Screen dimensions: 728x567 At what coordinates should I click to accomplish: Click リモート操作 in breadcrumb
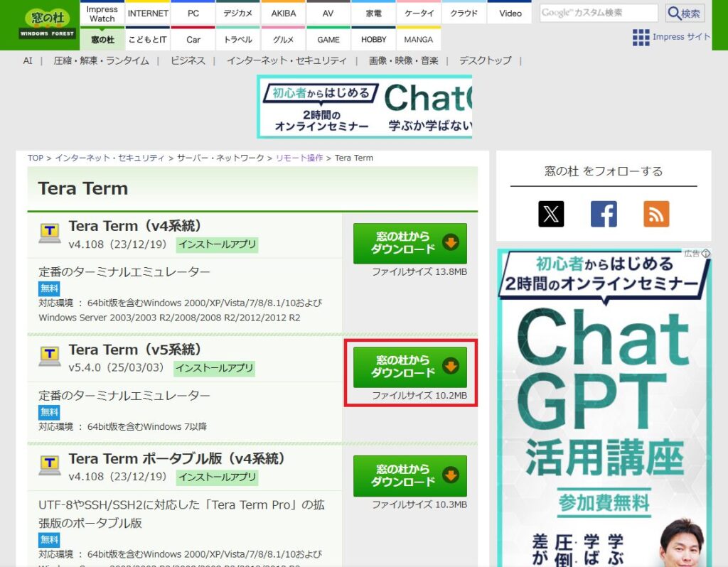[x=299, y=158]
